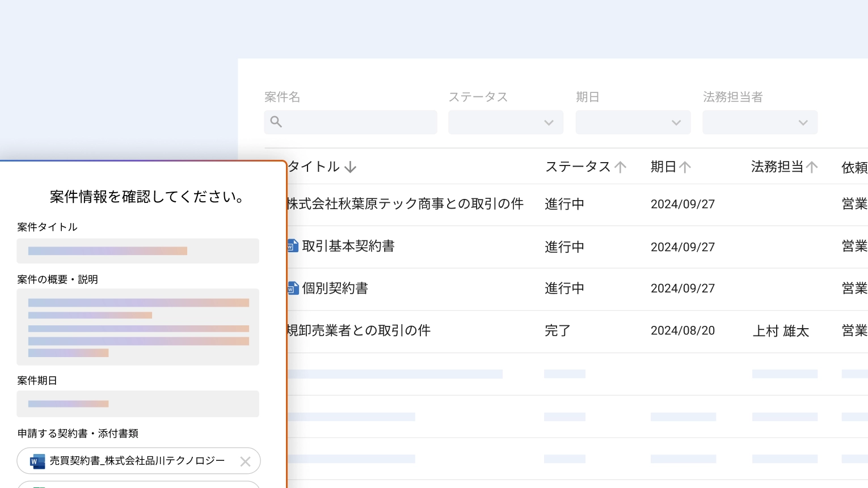
Task: Click Word icon beside 個別契約書
Action: (x=293, y=288)
